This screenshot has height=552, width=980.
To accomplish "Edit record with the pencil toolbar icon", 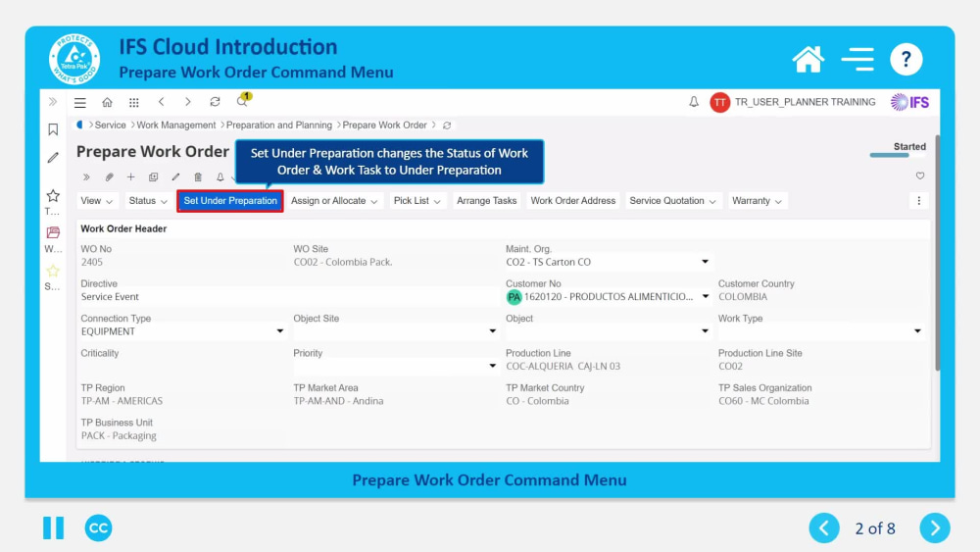I will [175, 176].
